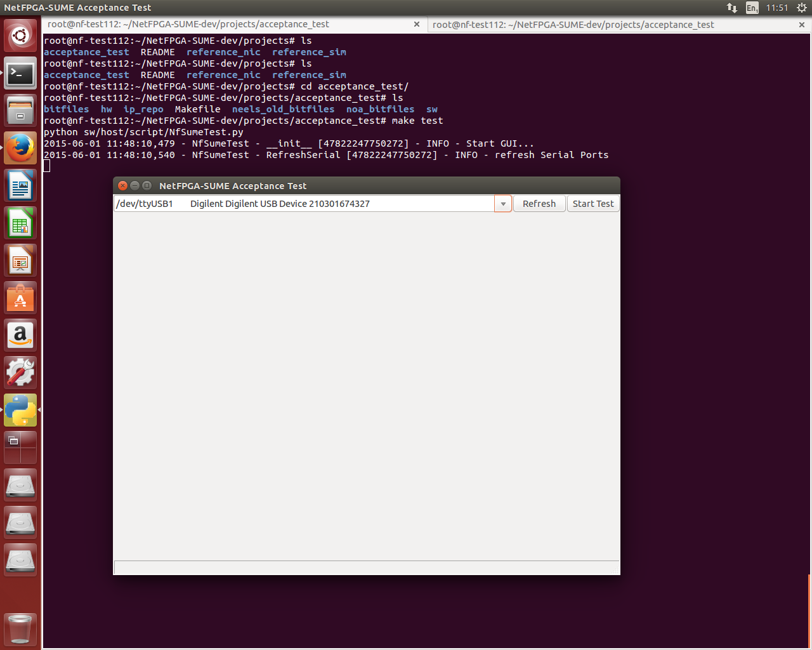Select the /dev/ttyUSB1 device combo box

[304, 204]
